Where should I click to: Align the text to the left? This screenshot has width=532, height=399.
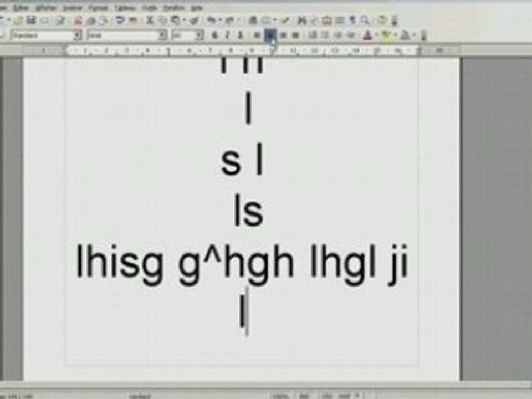(x=257, y=35)
